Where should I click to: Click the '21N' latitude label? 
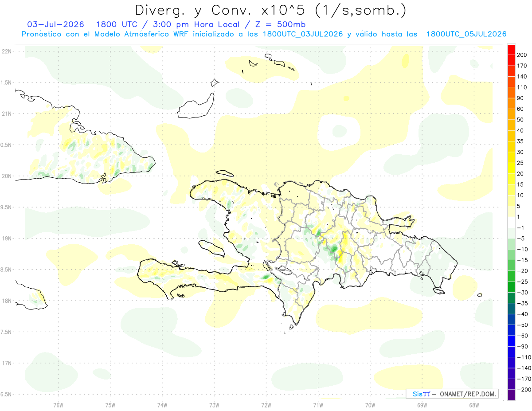coord(6,114)
